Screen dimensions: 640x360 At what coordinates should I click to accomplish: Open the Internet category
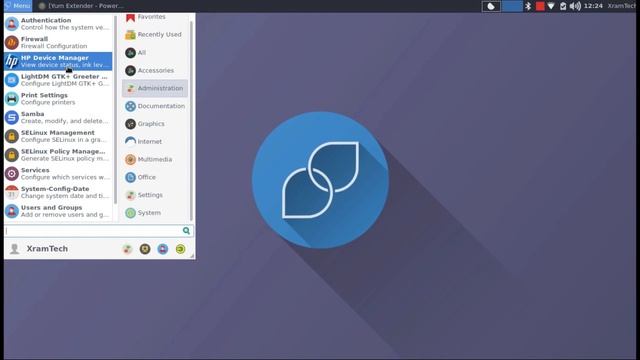[x=155, y=142]
